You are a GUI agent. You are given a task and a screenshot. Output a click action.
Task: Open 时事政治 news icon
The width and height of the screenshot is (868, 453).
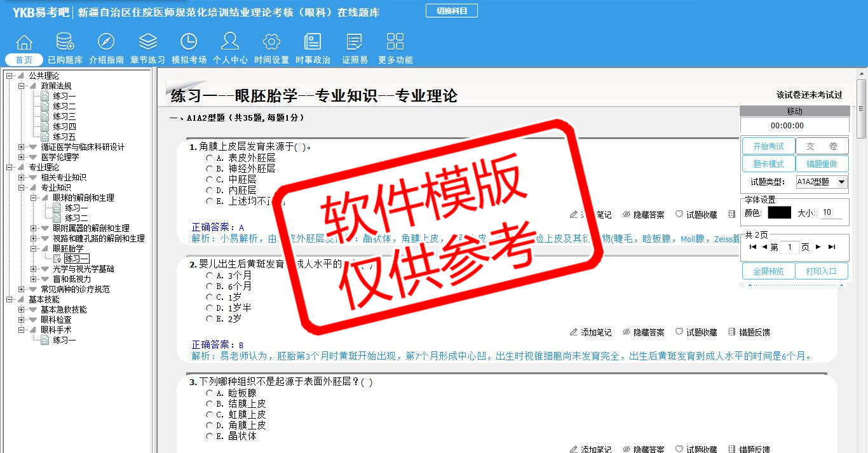[x=313, y=43]
